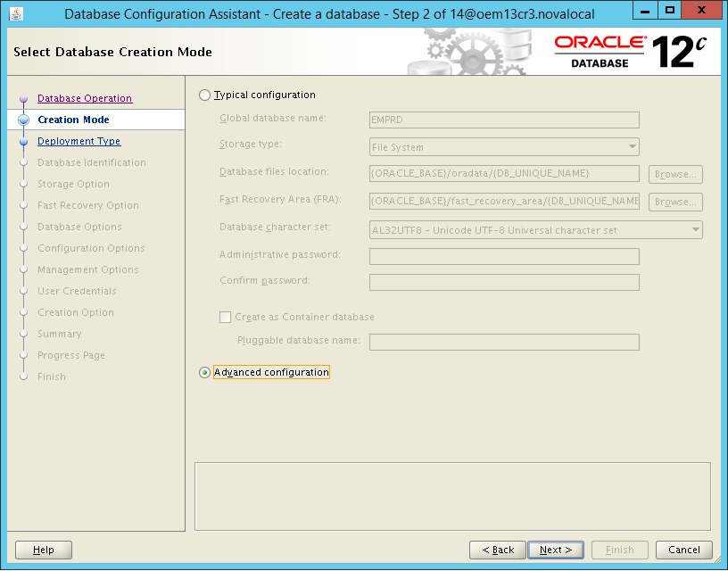Screen dimensions: 728x571
Task: Close the Database Configuration Assistant window
Action: (701, 11)
